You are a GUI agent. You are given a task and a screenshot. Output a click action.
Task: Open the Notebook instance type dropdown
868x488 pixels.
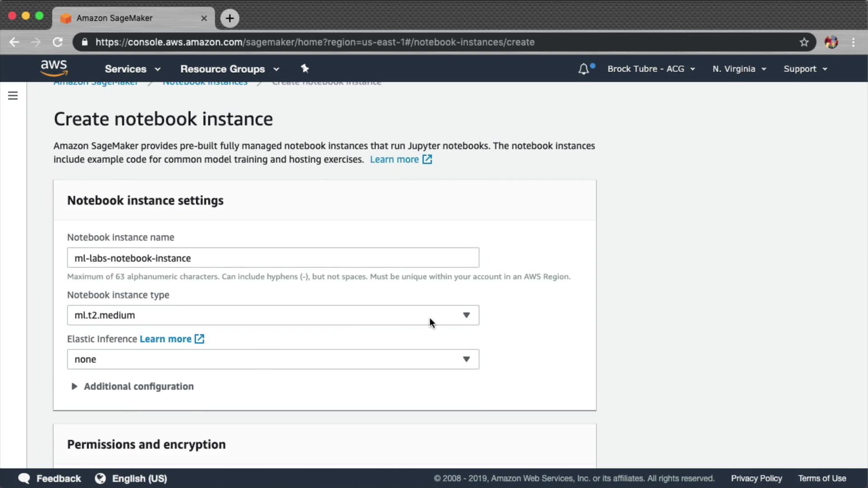click(x=273, y=315)
